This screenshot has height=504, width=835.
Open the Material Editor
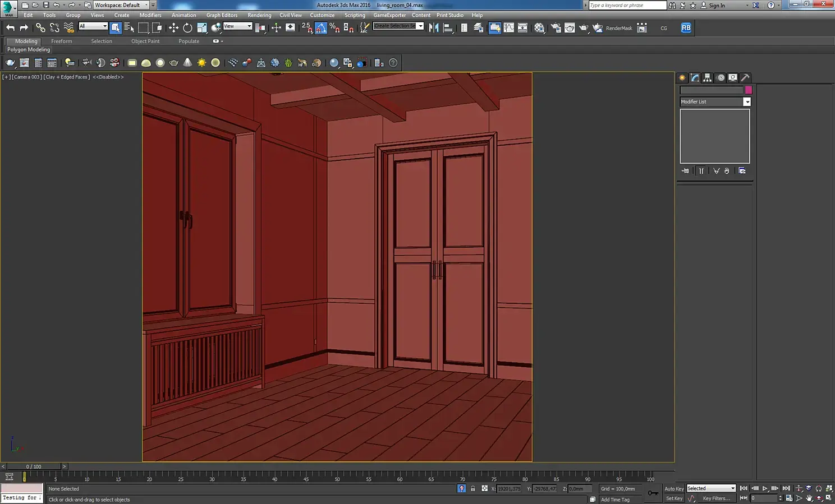tap(539, 27)
